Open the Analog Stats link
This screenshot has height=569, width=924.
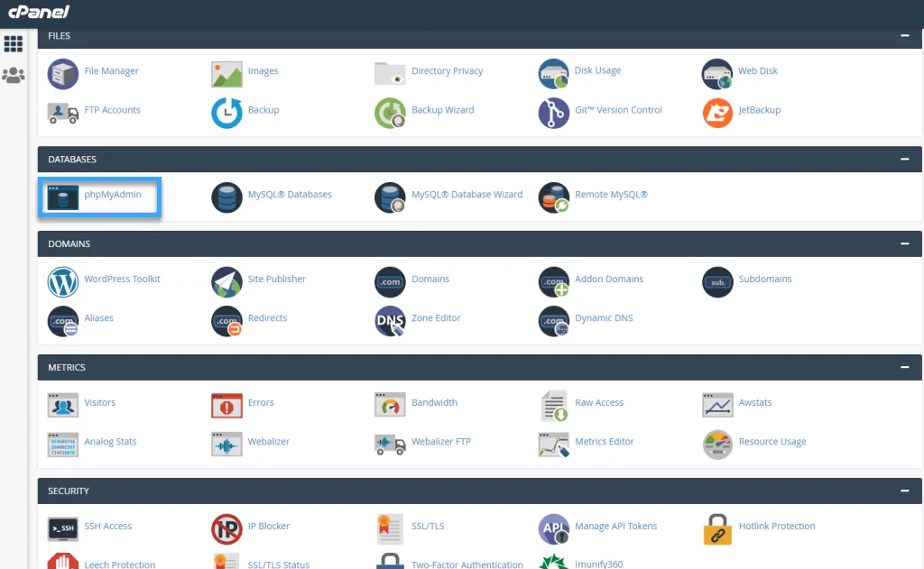[x=110, y=441]
